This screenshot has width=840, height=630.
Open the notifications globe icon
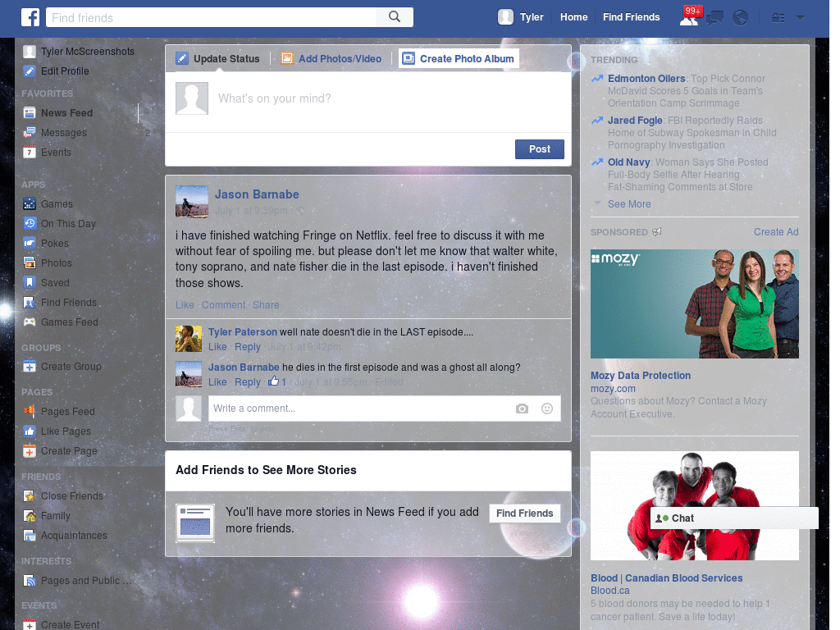click(x=741, y=18)
